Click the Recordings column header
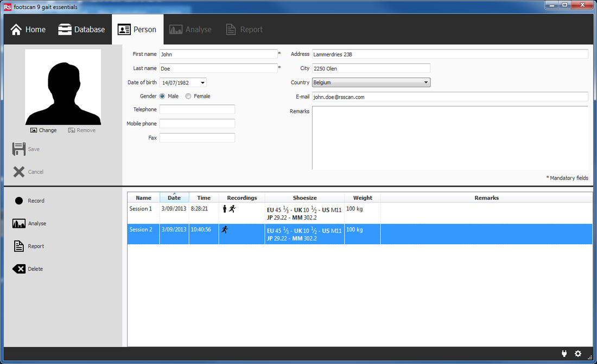 click(242, 197)
